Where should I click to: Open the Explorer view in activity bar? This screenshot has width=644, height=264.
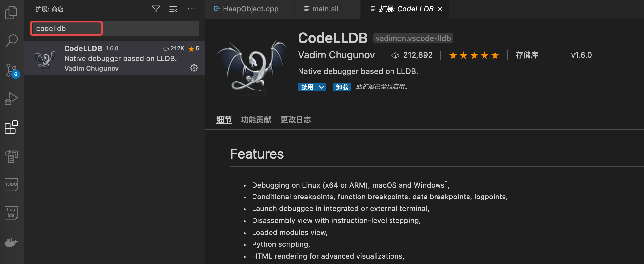click(x=11, y=13)
